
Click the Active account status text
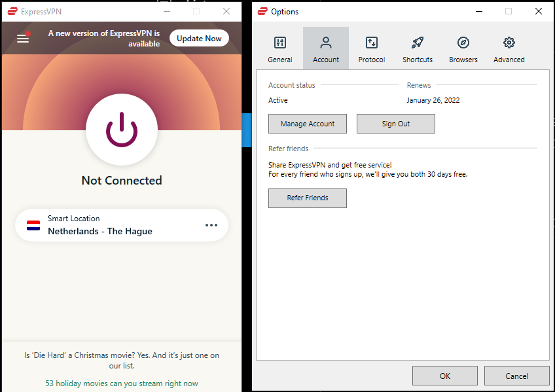[278, 100]
